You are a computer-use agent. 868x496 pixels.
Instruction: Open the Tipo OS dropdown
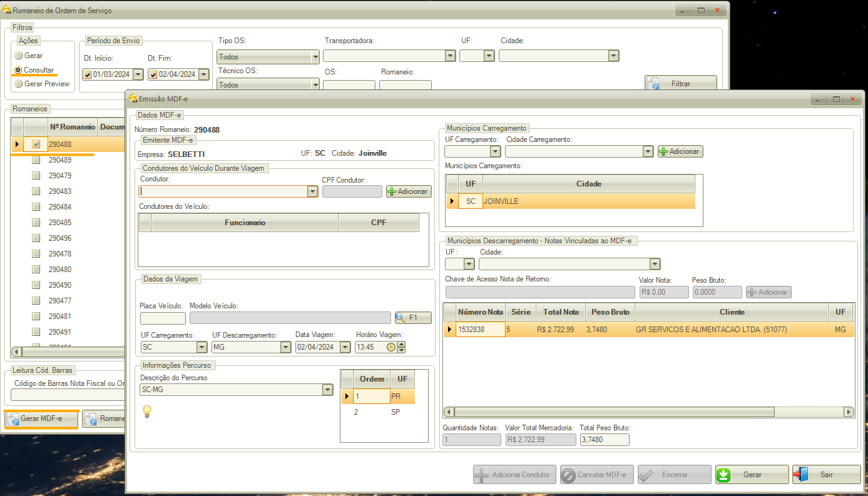click(x=315, y=57)
